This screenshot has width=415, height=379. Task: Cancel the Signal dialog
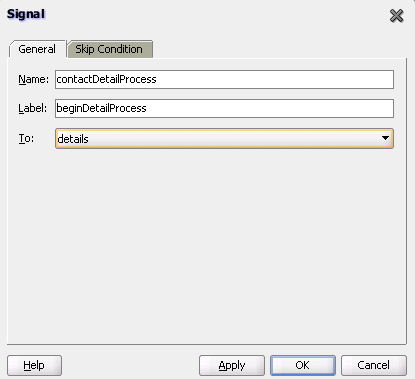coord(374,365)
